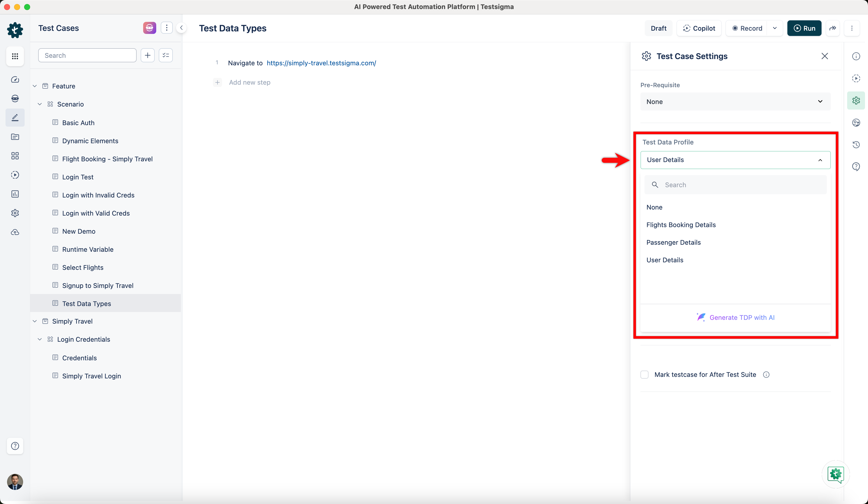Select the green settings gear in right rail
The image size is (868, 504).
pos(856,100)
